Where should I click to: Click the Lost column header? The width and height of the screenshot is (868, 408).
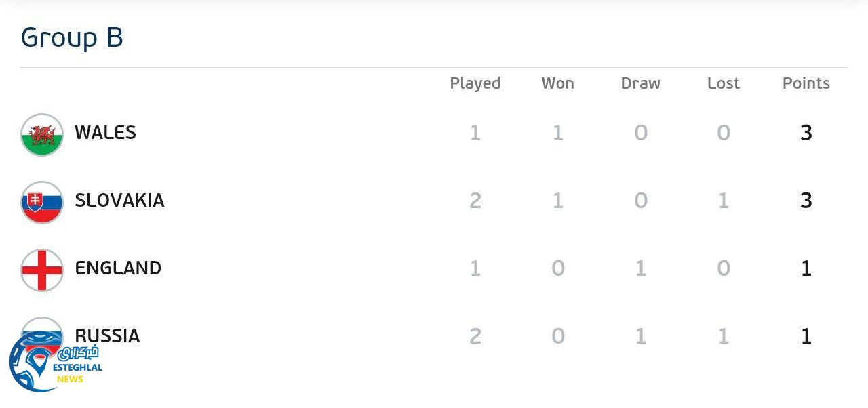point(723,83)
